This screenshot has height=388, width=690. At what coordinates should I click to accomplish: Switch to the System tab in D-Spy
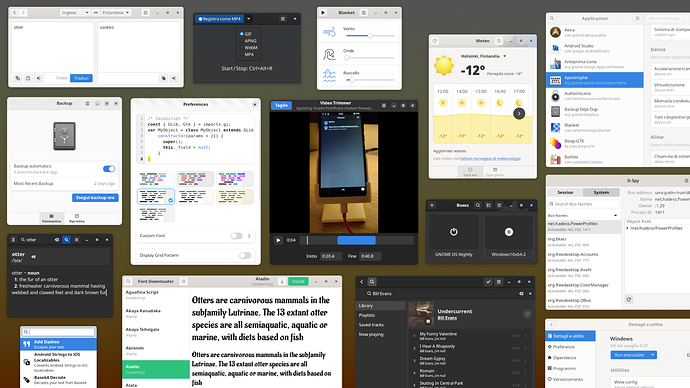click(x=601, y=192)
